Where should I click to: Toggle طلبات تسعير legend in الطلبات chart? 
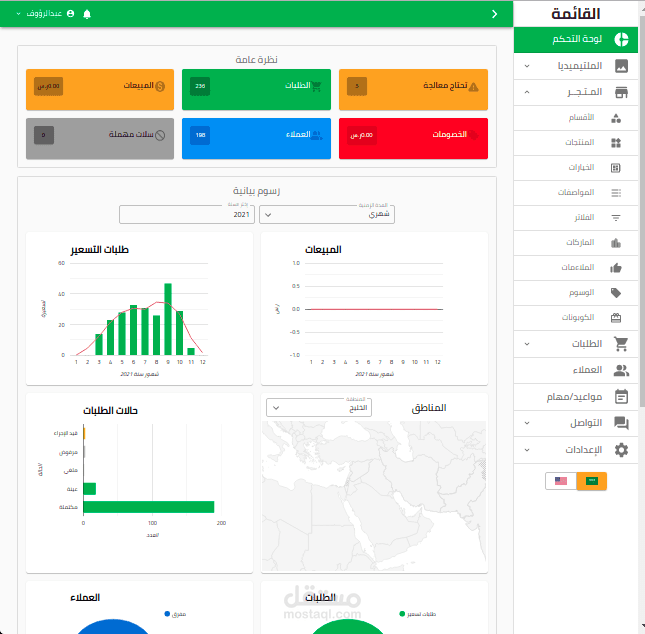coord(418,614)
